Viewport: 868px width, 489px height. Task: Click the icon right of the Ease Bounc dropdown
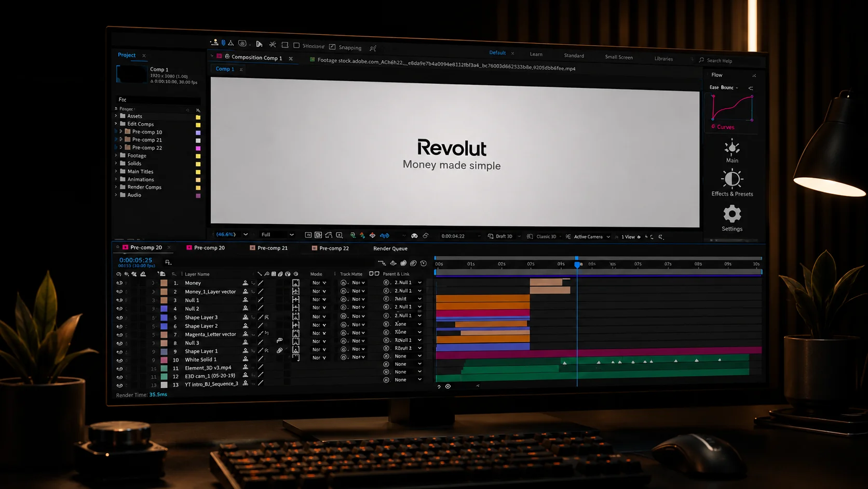[x=750, y=88]
